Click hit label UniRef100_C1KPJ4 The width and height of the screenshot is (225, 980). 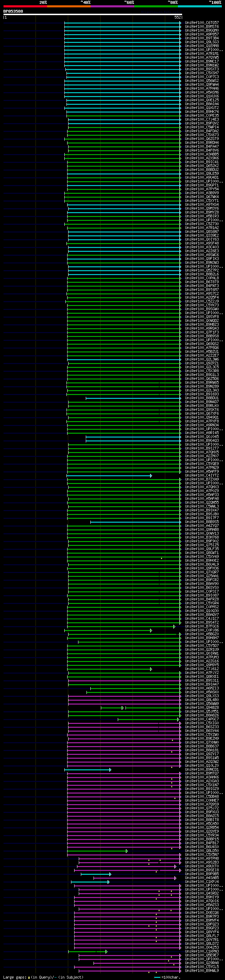pos(202,882)
